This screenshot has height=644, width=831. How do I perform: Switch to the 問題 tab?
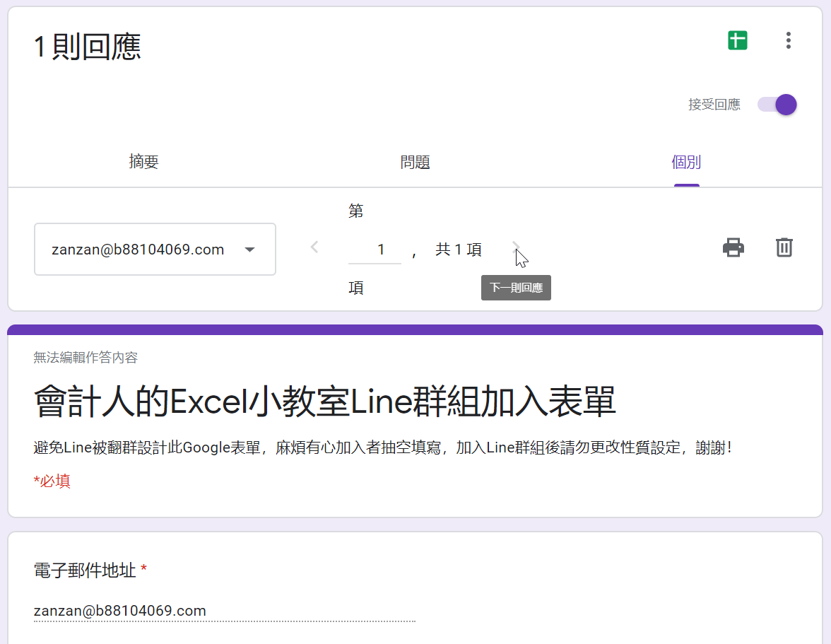415,162
